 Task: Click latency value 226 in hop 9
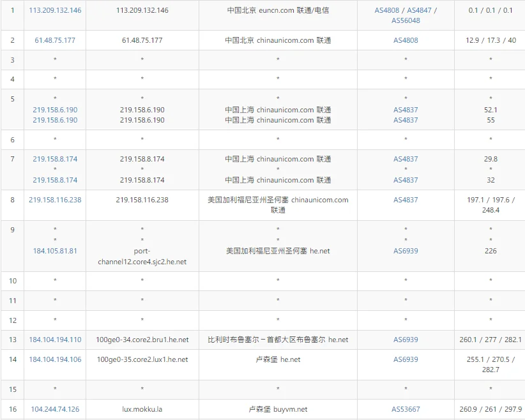(491, 251)
